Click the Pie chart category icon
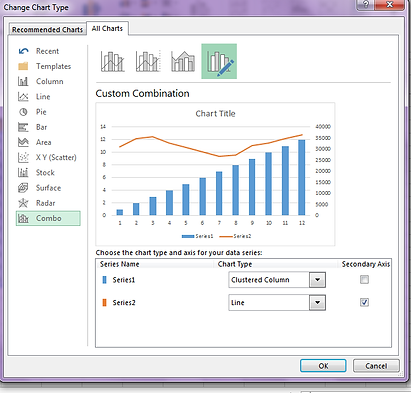Screen dimensions: 411x393 point(23,112)
